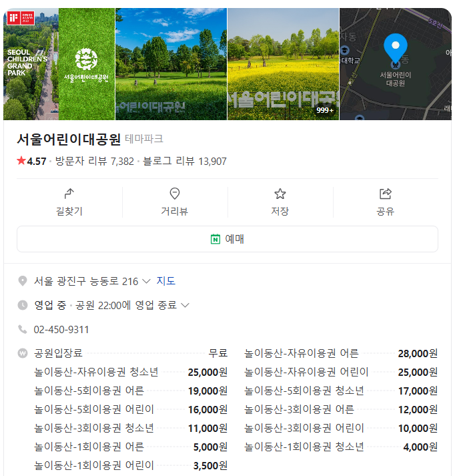Image resolution: width=453 pixels, height=476 pixels.
Task: Click 놀이동산-1회이용권 어린이 row
Action: coord(131,465)
